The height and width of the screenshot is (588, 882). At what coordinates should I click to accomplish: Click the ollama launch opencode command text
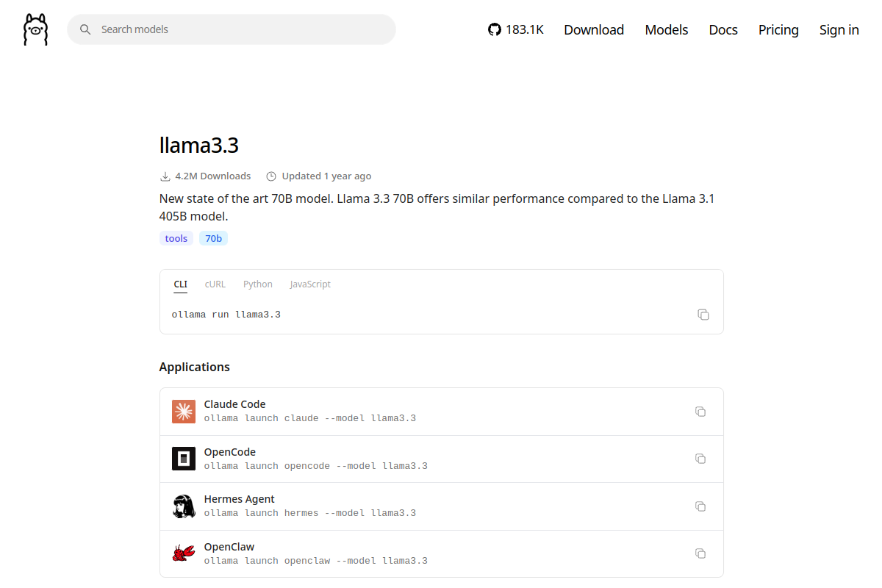pyautogui.click(x=316, y=466)
